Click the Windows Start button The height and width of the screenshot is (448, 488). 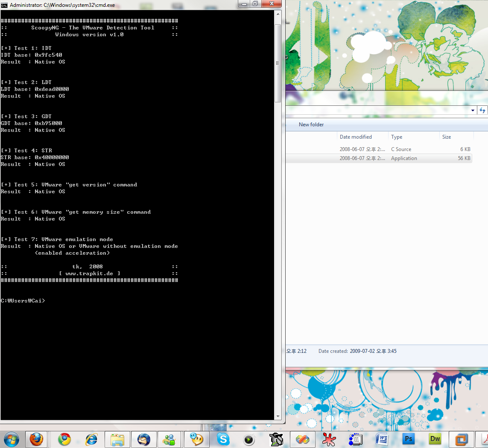coord(11,439)
